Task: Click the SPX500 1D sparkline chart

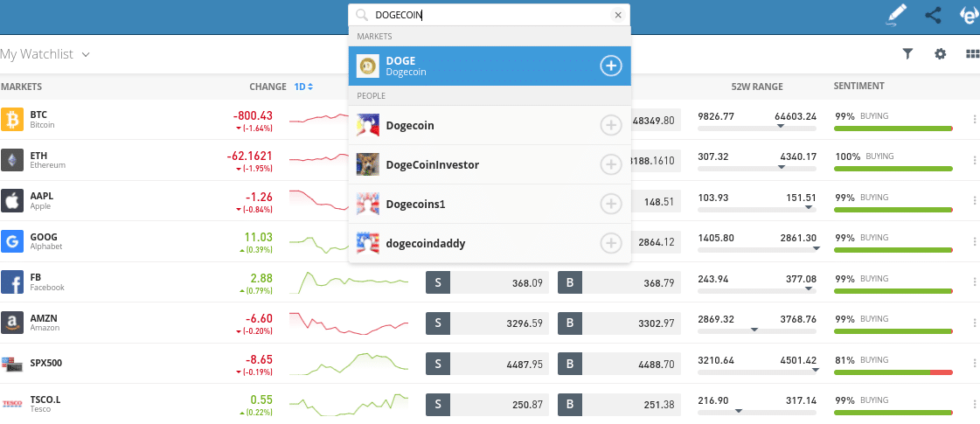Action: pyautogui.click(x=348, y=364)
